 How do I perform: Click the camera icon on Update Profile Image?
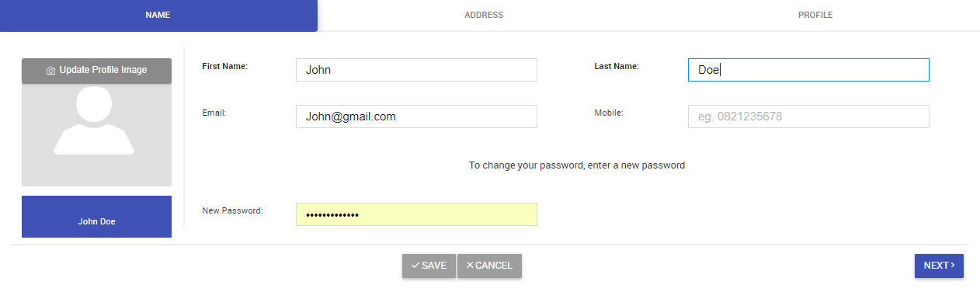pyautogui.click(x=50, y=71)
